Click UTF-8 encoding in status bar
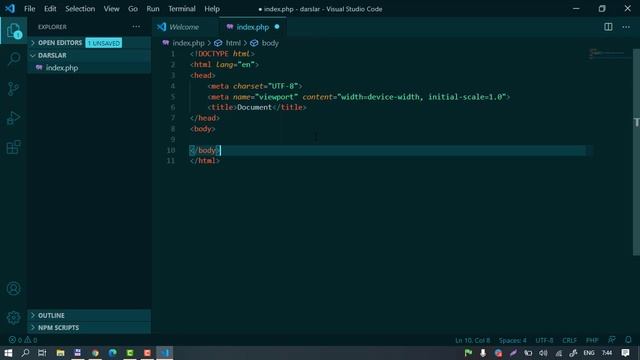The height and width of the screenshot is (360, 640). [544, 340]
